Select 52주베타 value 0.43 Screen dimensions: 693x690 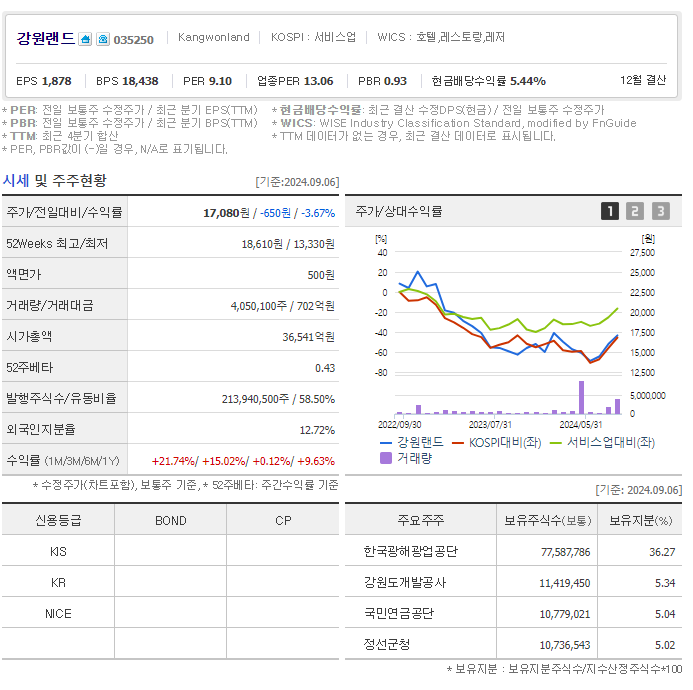coord(325,368)
